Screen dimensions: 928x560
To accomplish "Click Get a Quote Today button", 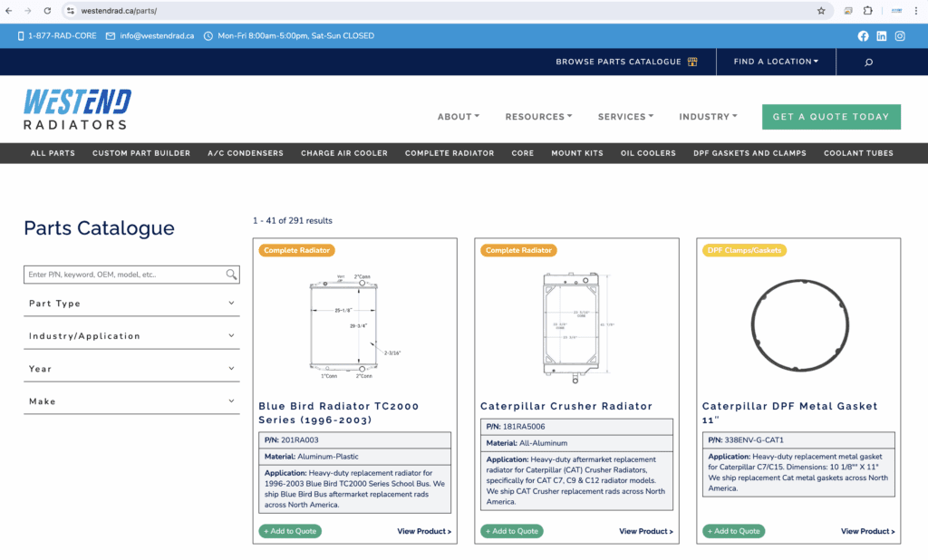I will click(831, 117).
